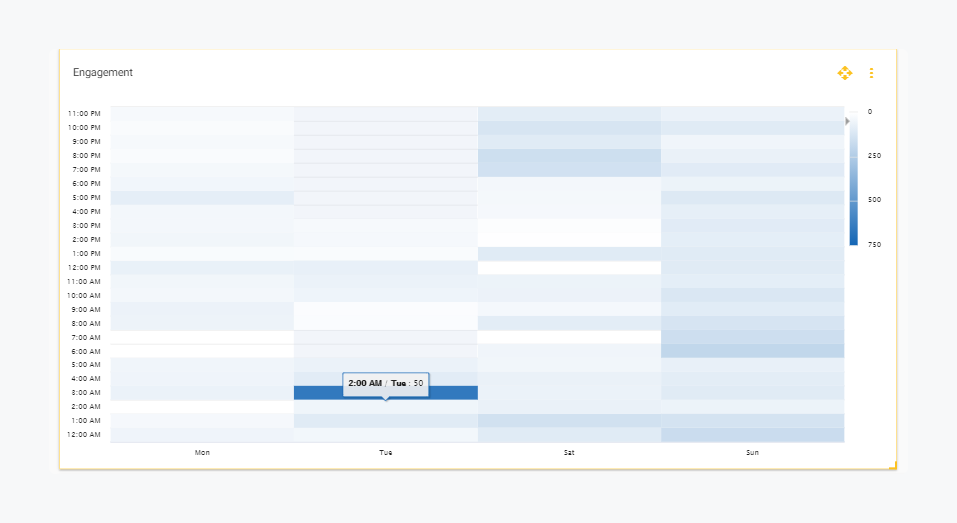This screenshot has width=957, height=523.
Task: Click the 0 legend value
Action: click(869, 112)
